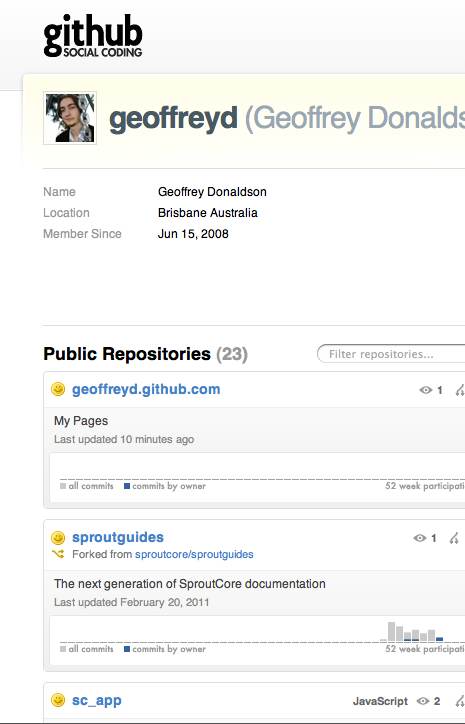465x724 pixels.
Task: Click fork icon on geoffreyd.github.com row
Action: tap(460, 390)
